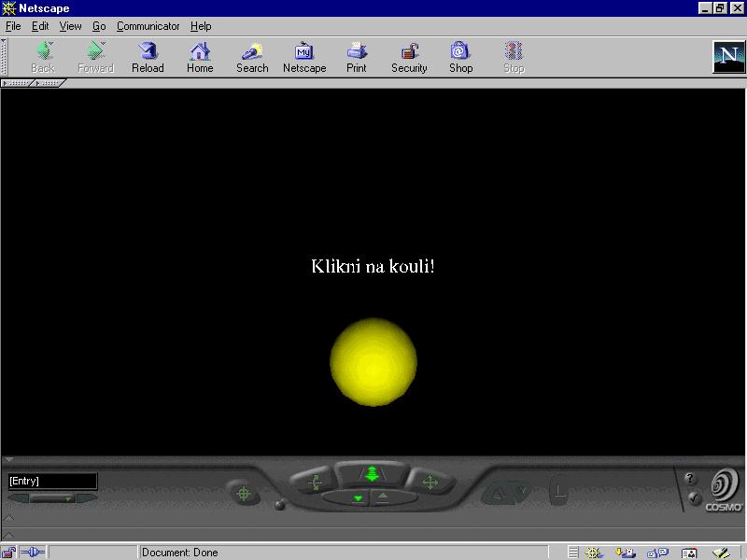
Task: Click the component bar grip handle
Action: [573, 553]
